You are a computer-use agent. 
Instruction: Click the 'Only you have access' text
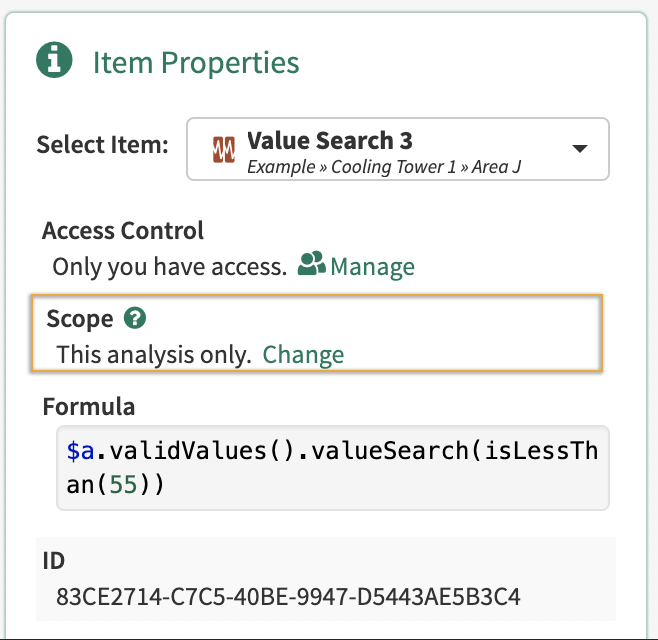tap(169, 267)
